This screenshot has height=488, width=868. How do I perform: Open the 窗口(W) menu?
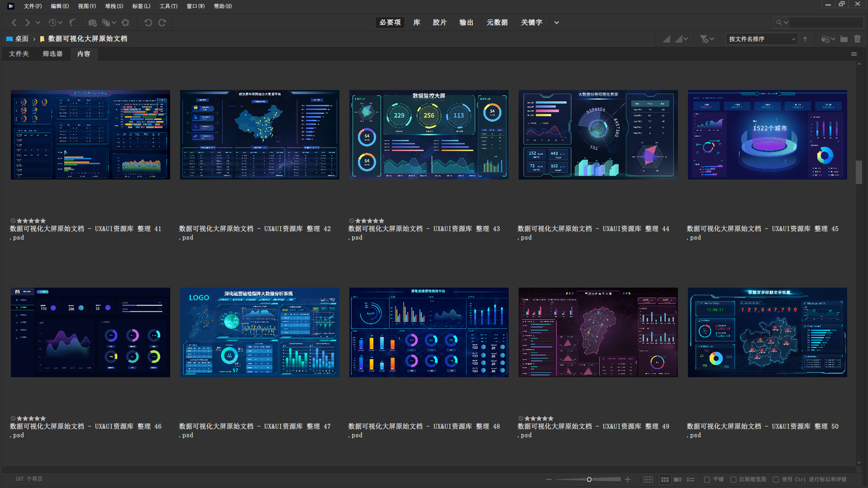[195, 6]
